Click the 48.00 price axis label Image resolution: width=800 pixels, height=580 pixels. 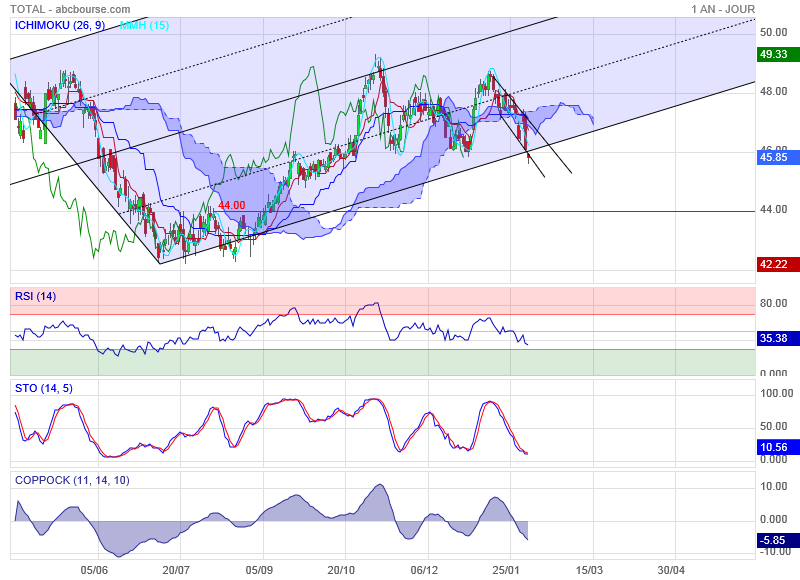point(773,91)
